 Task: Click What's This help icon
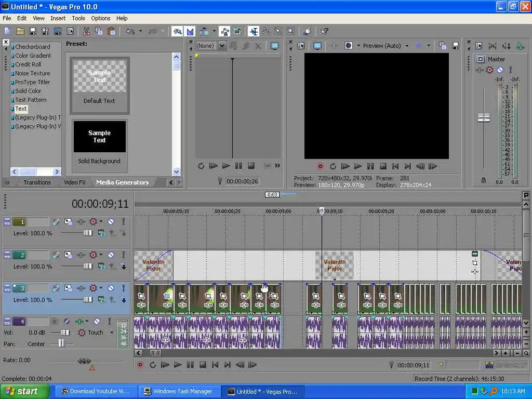click(324, 32)
